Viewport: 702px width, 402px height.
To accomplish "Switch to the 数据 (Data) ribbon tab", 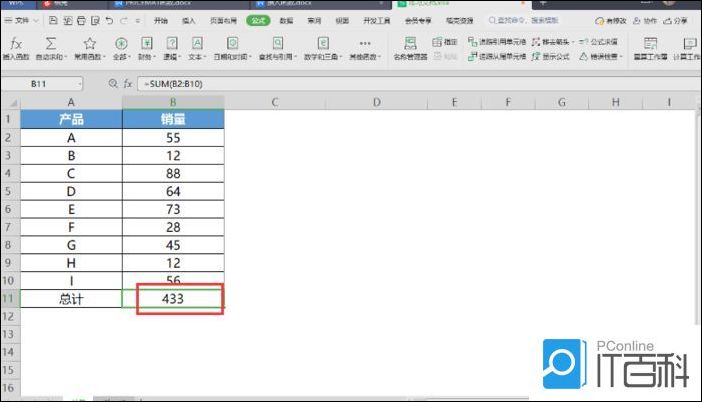I will [287, 20].
